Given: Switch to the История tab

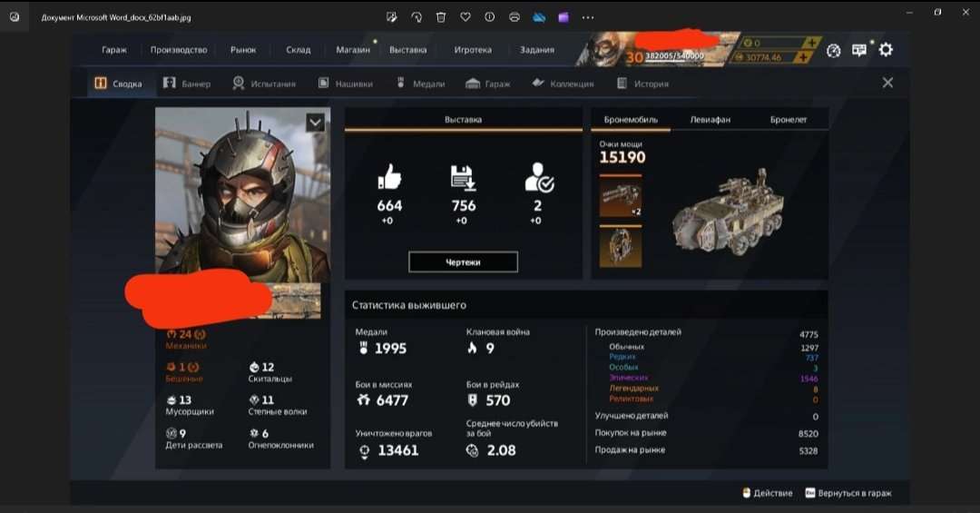Looking at the screenshot, I should click(642, 84).
